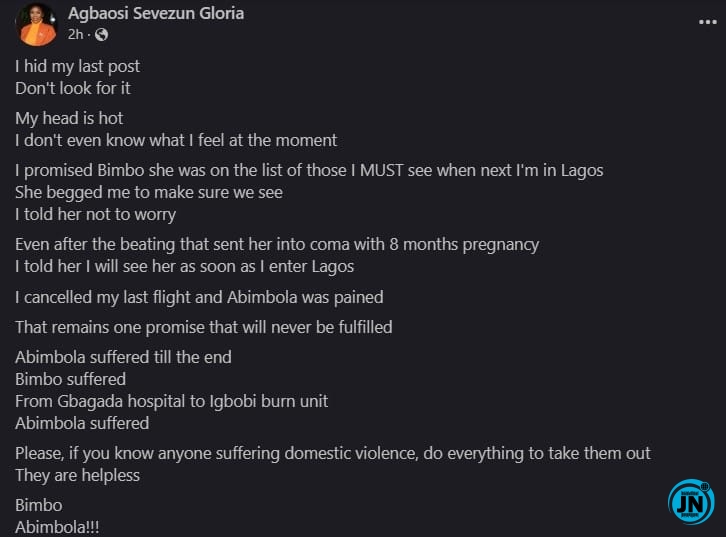Click the line mentioning 8 months pregnancy
Image resolution: width=726 pixels, height=537 pixels.
277,244
